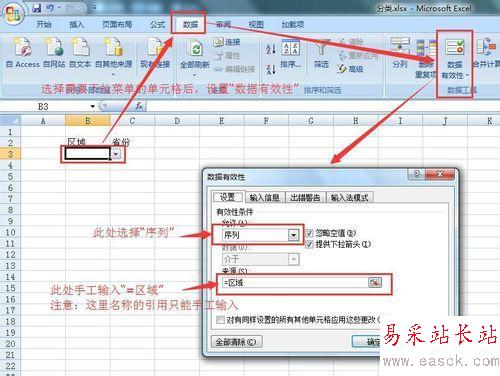Viewport: 500px width, 376px height.
Task: Open the 加载项 Add-ins tab
Action: (292, 24)
